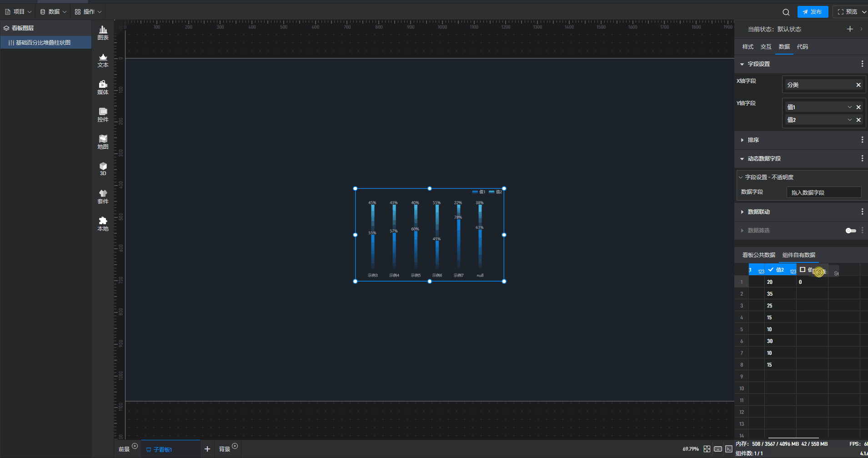Open 字段设置 section more options menu
The width and height of the screenshot is (868, 458).
(x=862, y=64)
